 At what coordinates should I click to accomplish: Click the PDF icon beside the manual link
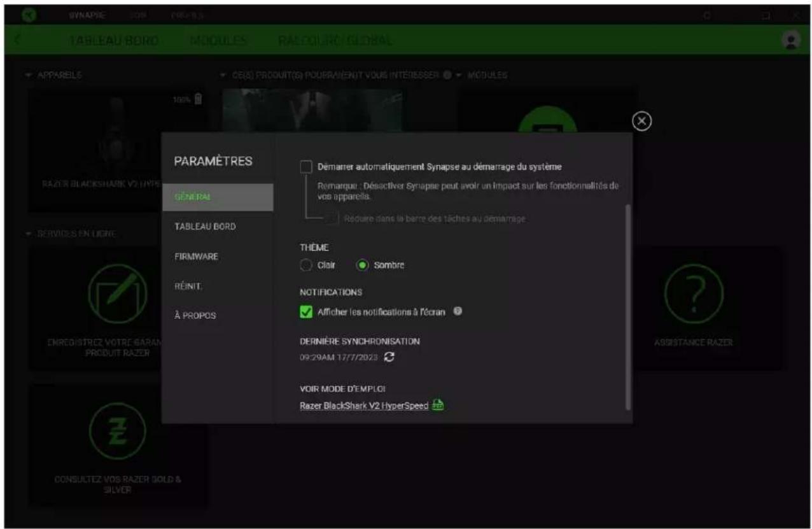click(x=437, y=406)
